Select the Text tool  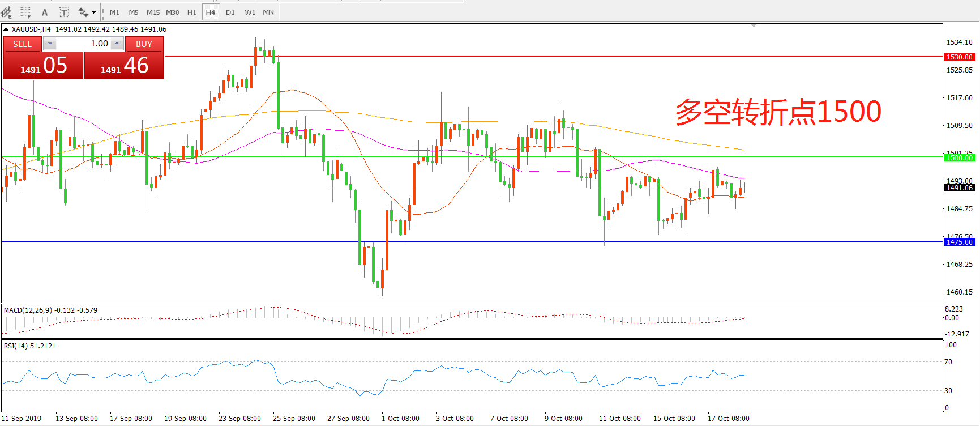click(x=45, y=12)
